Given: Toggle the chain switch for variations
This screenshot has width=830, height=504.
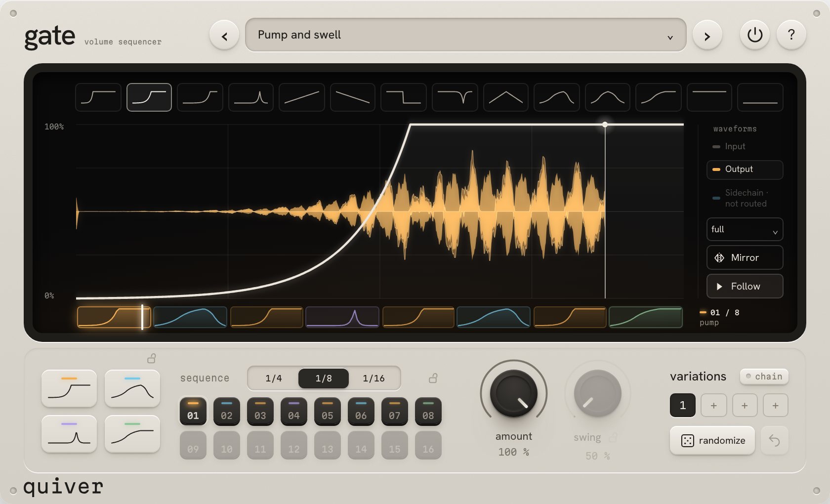Looking at the screenshot, I should pyautogui.click(x=764, y=377).
